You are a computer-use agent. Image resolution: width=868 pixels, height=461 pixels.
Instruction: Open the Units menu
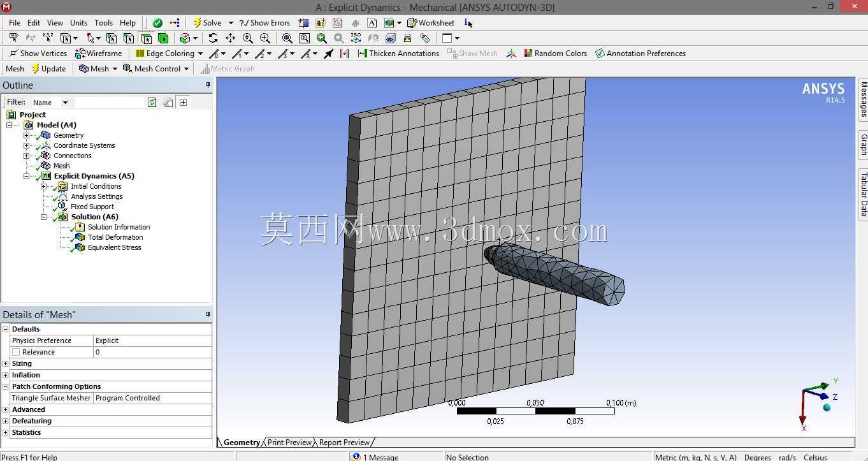pyautogui.click(x=79, y=23)
